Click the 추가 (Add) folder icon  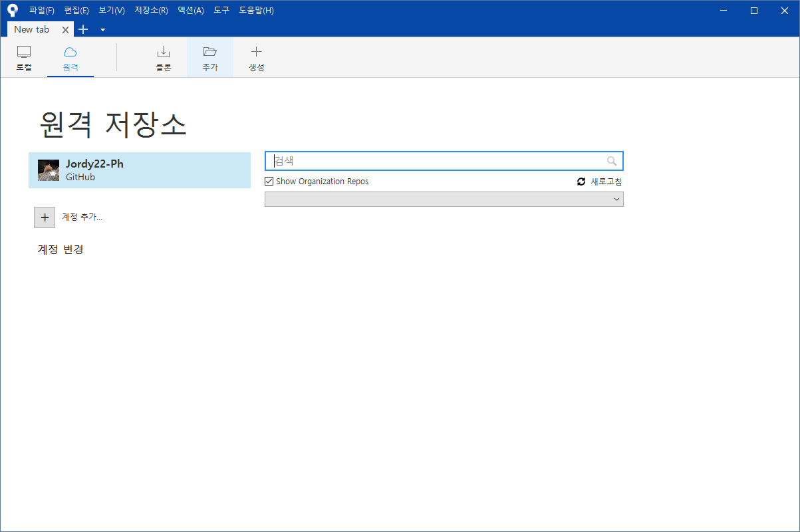point(210,52)
